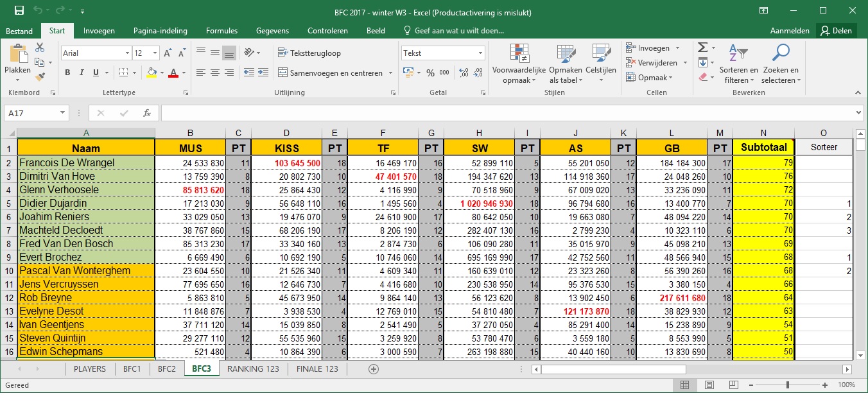Click the Zoeken en selecteren magnifier
The image size is (868, 416).
(781, 64)
